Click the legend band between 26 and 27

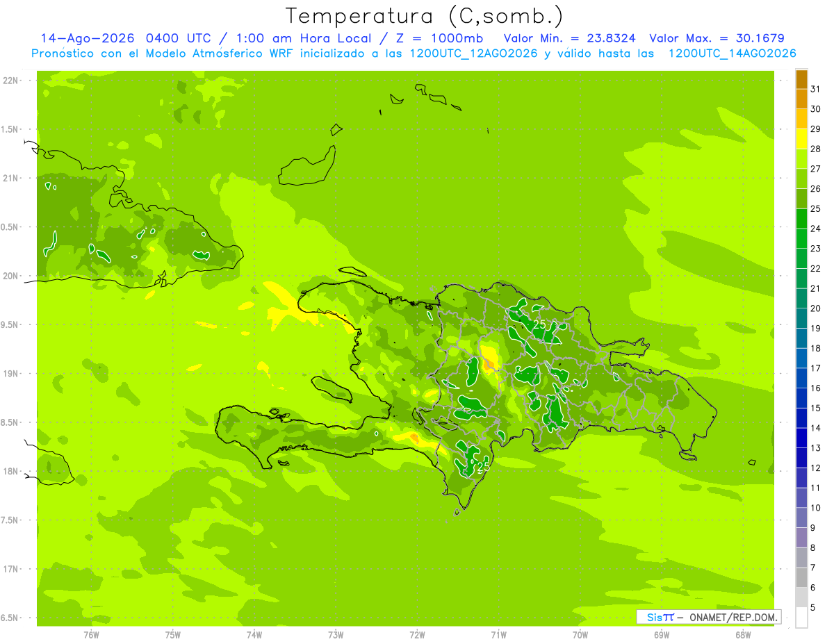801,179
